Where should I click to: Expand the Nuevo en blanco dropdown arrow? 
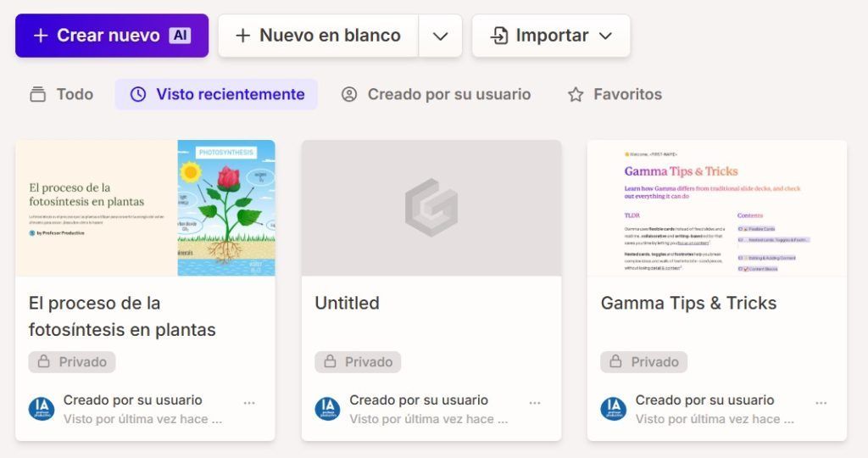pyautogui.click(x=440, y=36)
